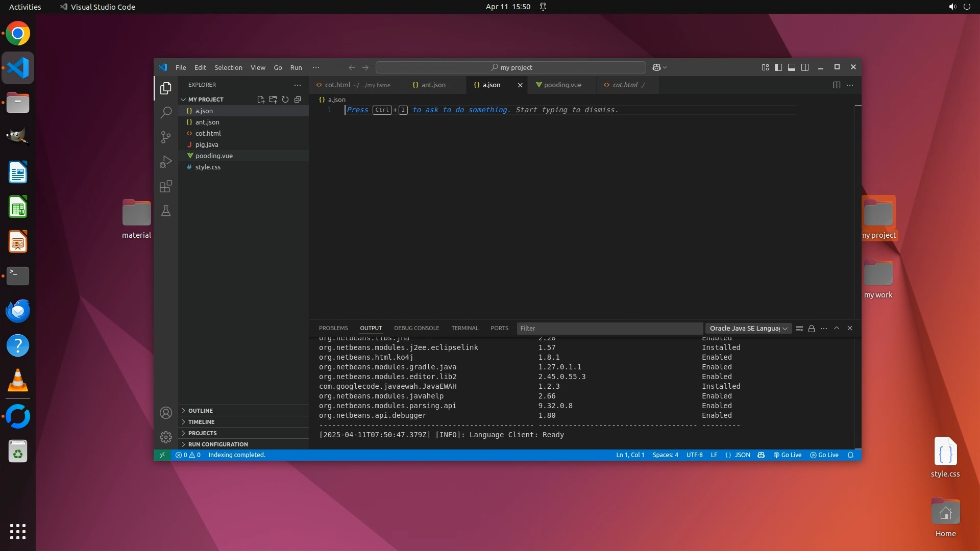Open the Selection menu
The width and height of the screenshot is (980, 551).
228,67
